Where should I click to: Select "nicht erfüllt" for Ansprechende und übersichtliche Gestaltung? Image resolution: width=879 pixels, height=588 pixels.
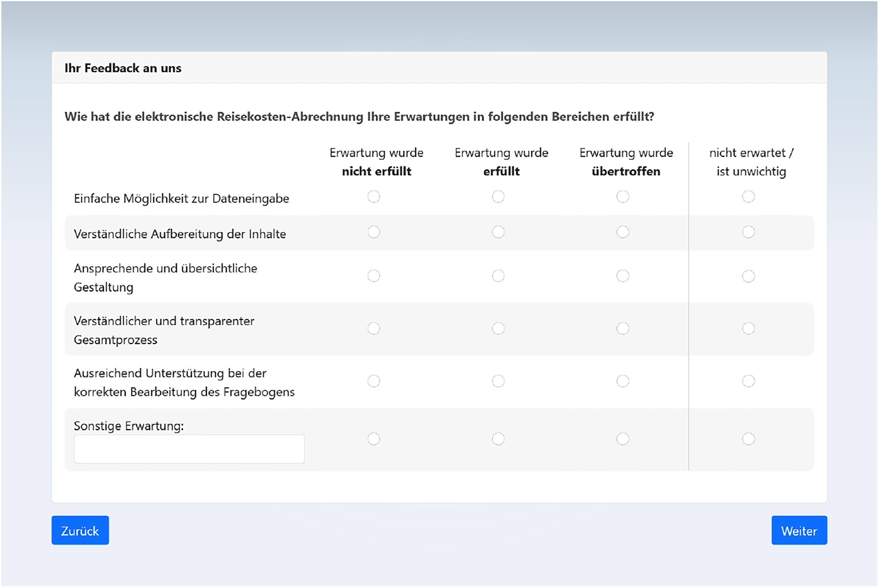[x=374, y=276]
